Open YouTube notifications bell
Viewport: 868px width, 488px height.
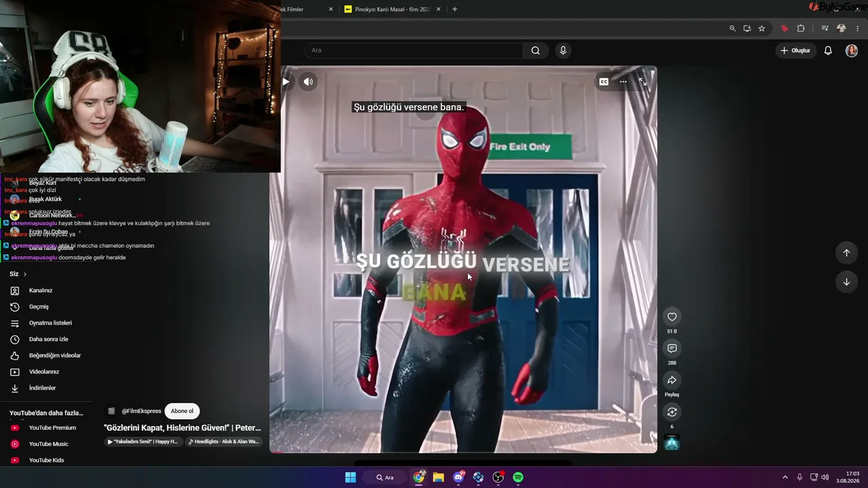point(828,50)
